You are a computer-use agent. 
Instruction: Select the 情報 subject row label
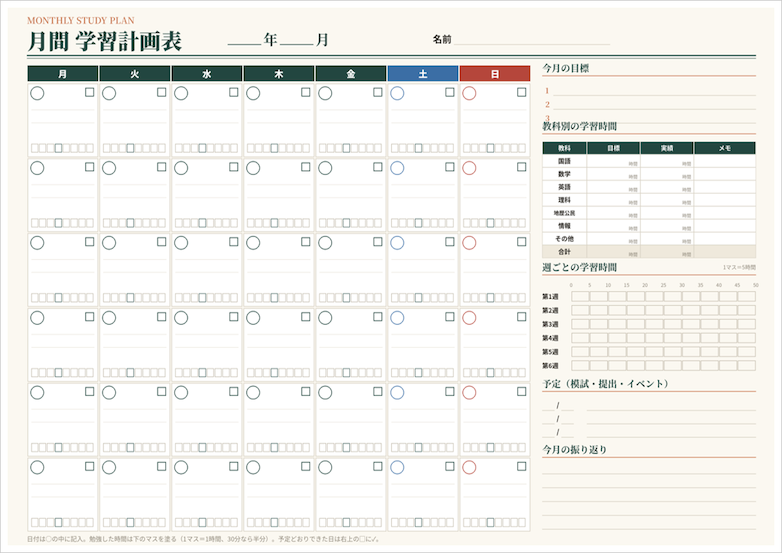[x=565, y=226]
